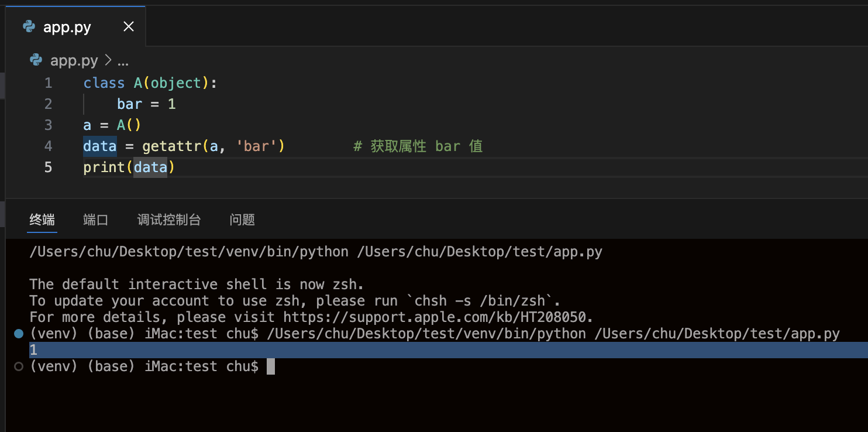
Task: Click the Python icon on the app.py tab
Action: click(29, 26)
